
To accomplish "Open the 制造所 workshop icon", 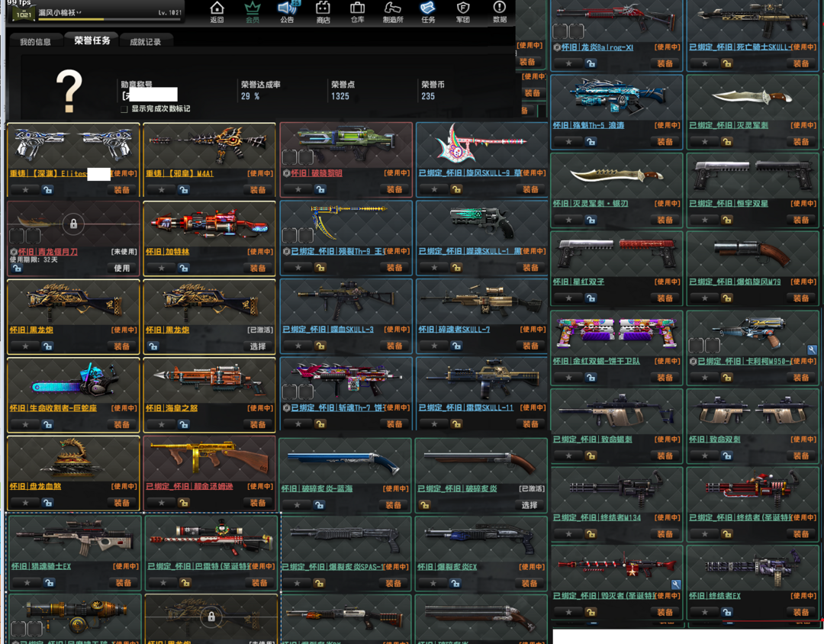I will tap(392, 11).
